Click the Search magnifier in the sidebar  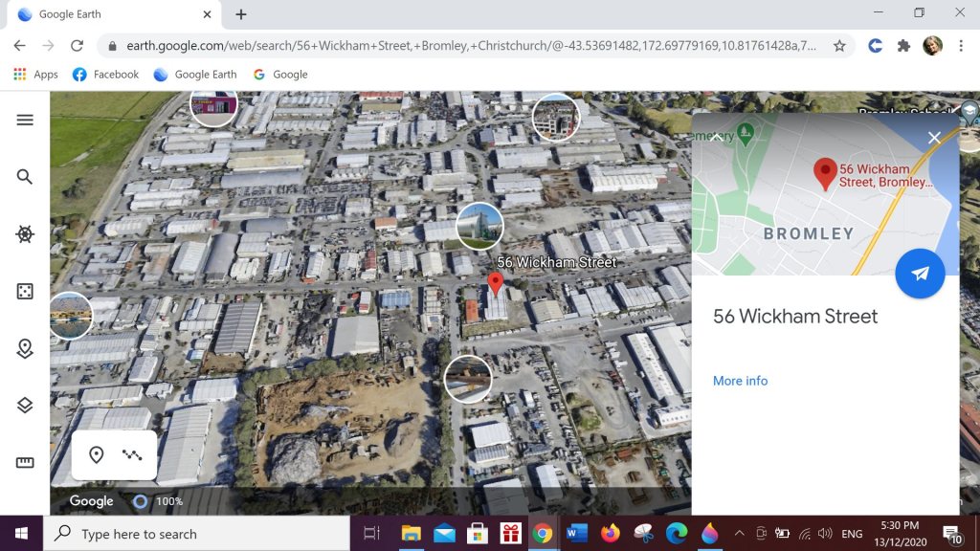(x=25, y=177)
